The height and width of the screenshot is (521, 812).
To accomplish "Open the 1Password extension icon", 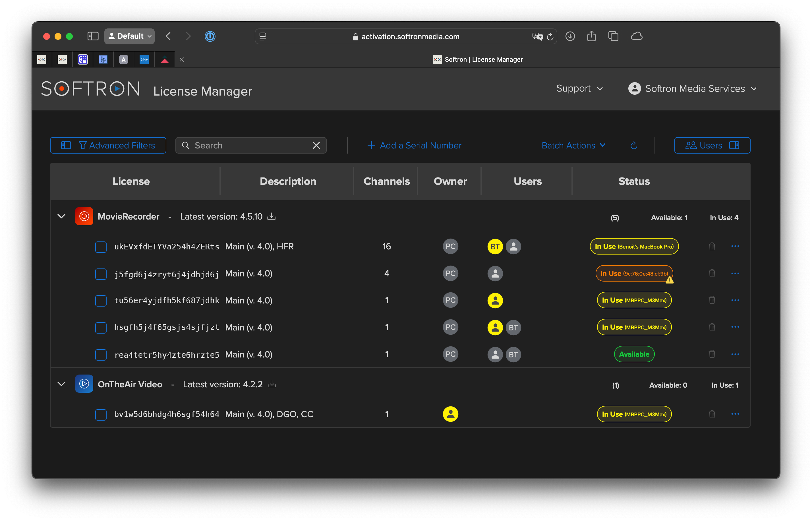I will (x=210, y=36).
